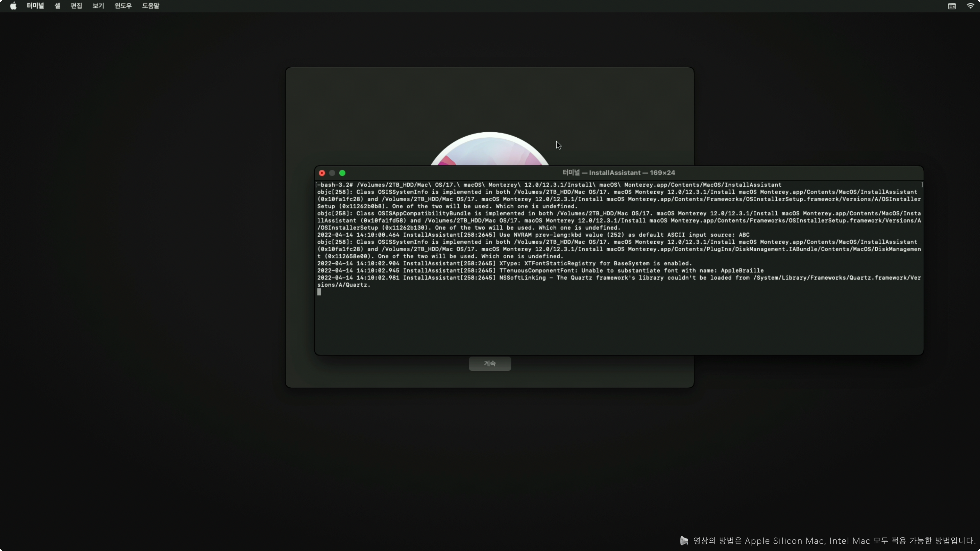This screenshot has height=551, width=980.
Task: Open the Apple menu
Action: coord(13,6)
